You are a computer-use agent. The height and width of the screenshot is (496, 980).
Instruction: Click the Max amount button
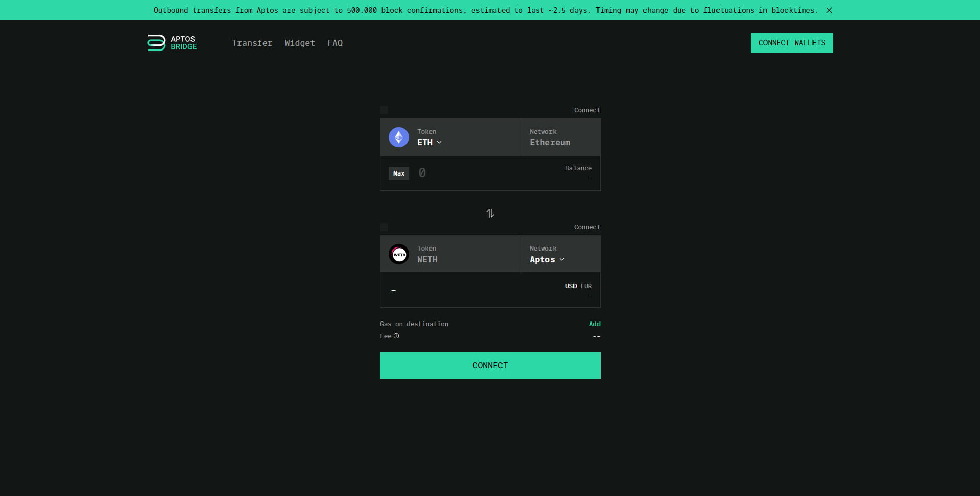(x=399, y=173)
